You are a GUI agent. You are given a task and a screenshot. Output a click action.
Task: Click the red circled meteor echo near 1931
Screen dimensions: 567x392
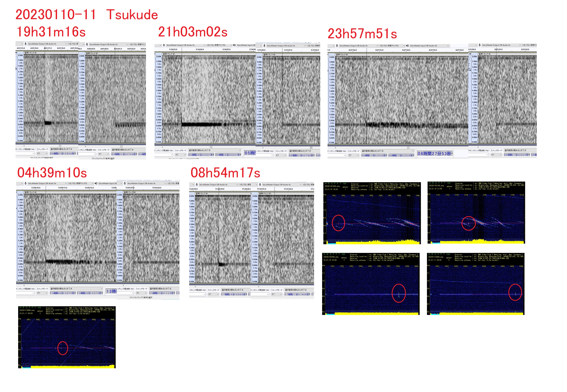338,223
